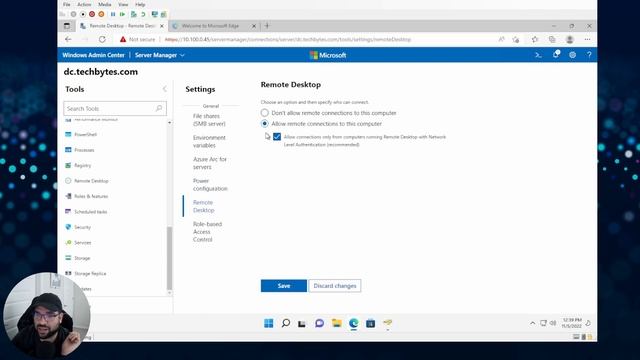Open the Roles & features tool icon
Viewport: 640px width, 360px height.
pyautogui.click(x=68, y=196)
